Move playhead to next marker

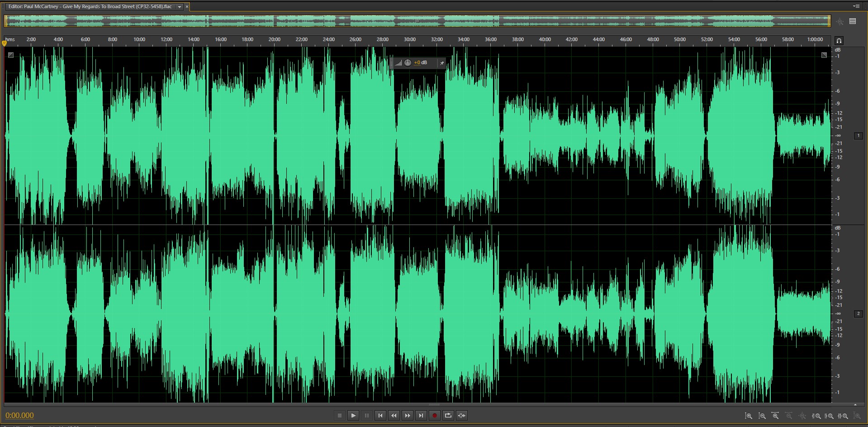tap(421, 416)
